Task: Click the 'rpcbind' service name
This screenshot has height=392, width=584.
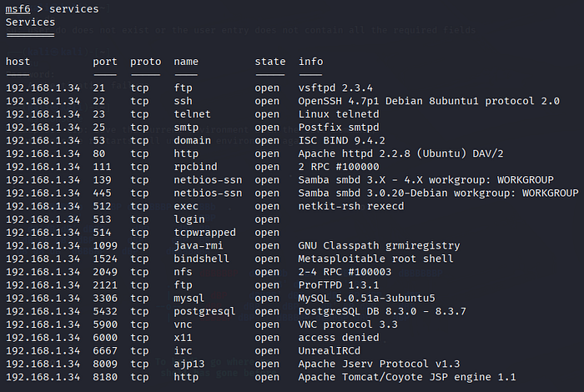Action: point(195,167)
